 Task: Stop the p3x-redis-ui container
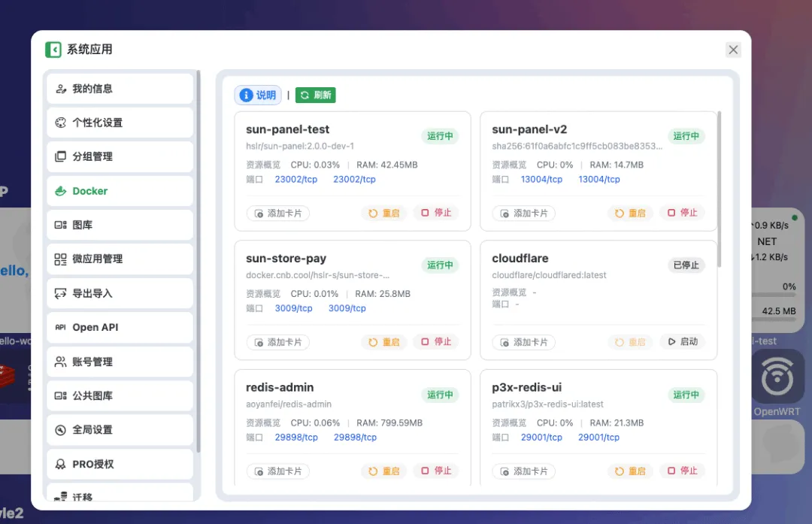(x=682, y=470)
